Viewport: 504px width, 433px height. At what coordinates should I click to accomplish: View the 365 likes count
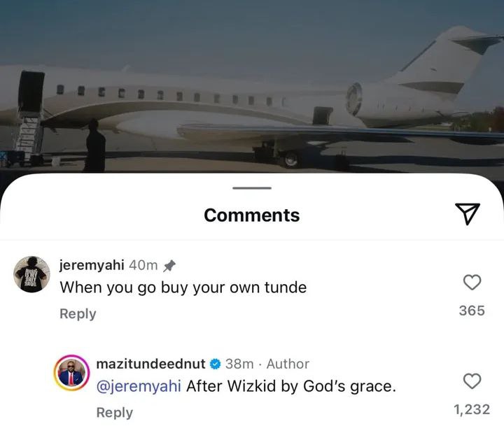(x=472, y=311)
